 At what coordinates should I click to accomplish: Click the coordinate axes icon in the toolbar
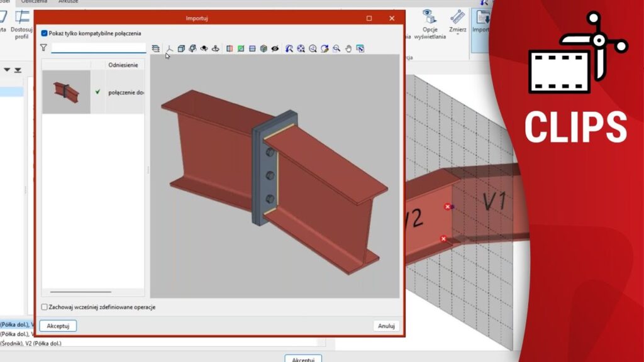(x=169, y=48)
